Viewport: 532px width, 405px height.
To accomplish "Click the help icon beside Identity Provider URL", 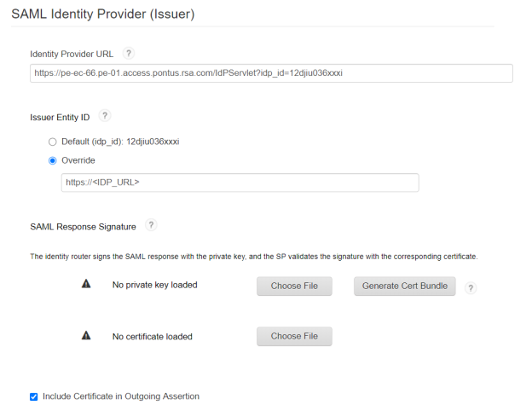I will coord(129,54).
